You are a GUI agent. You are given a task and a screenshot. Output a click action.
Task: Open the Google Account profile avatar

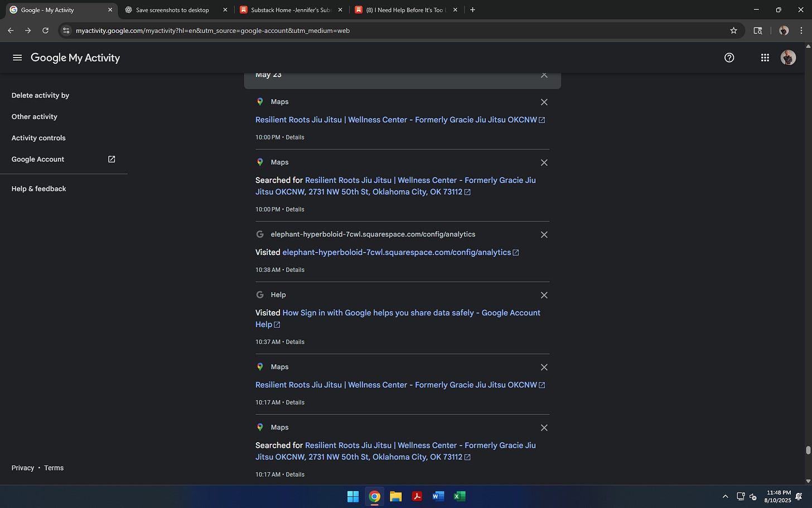[788, 57]
